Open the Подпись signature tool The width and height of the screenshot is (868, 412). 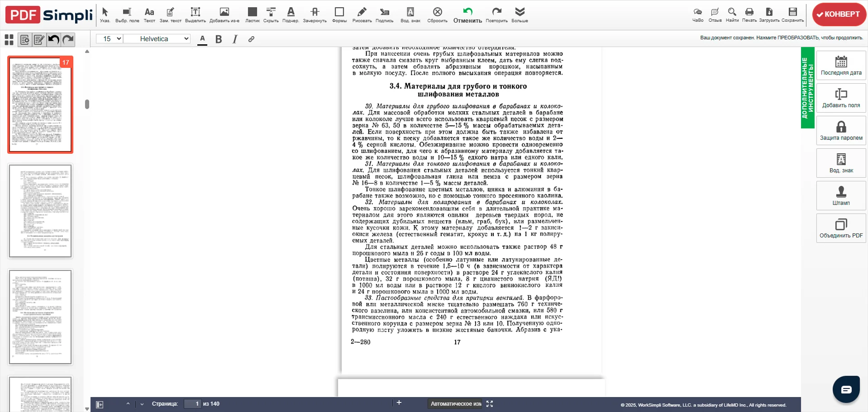(x=385, y=14)
